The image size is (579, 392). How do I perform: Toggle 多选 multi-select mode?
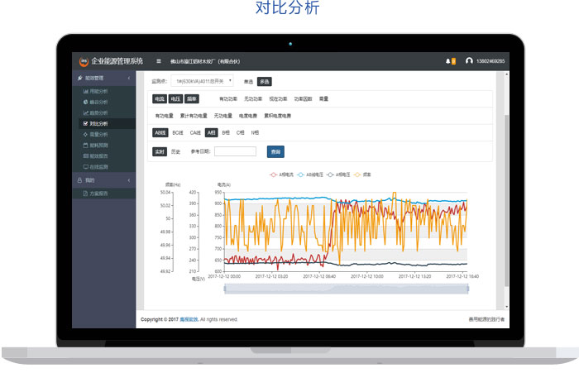click(265, 82)
